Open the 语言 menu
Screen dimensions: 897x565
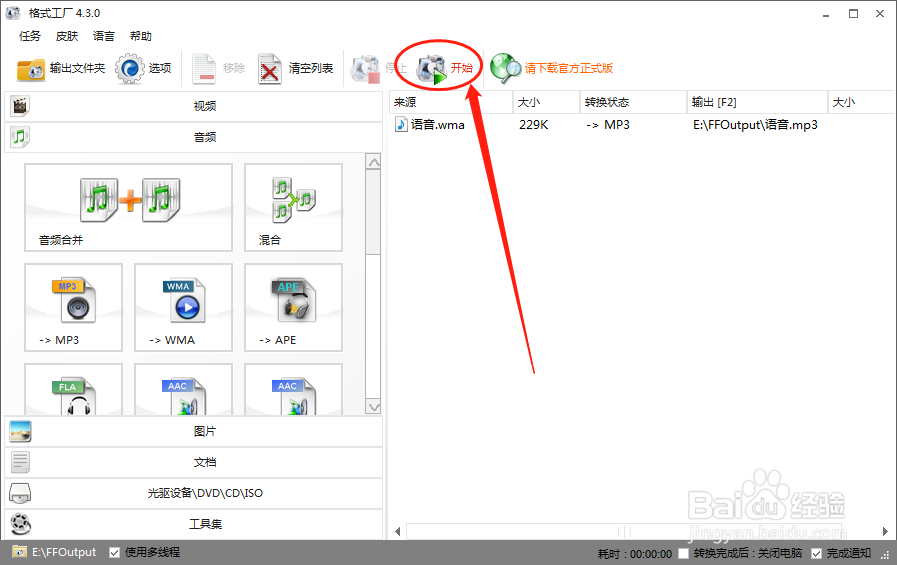(x=104, y=36)
